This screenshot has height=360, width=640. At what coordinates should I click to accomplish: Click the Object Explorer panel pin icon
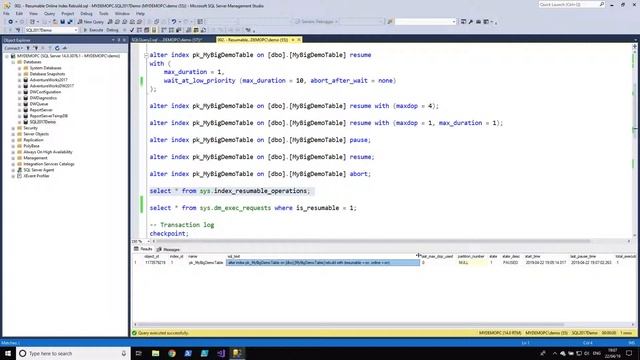[119, 40]
